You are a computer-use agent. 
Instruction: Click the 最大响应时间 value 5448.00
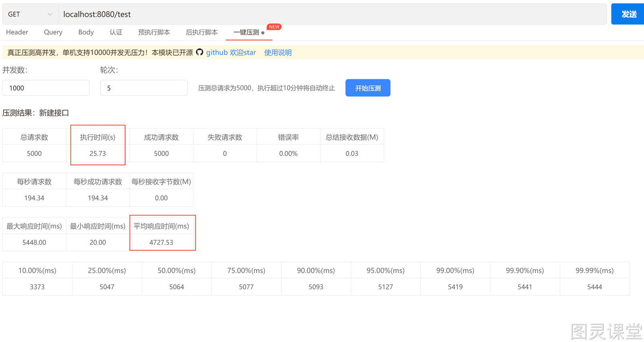coord(34,242)
